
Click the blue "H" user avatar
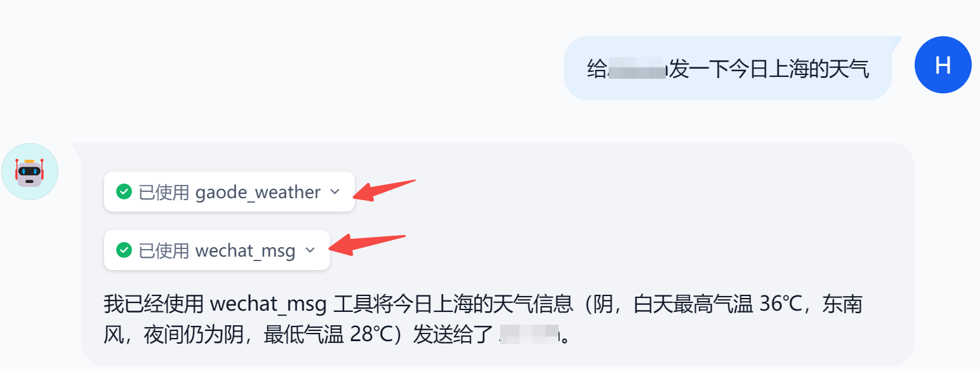(x=943, y=65)
